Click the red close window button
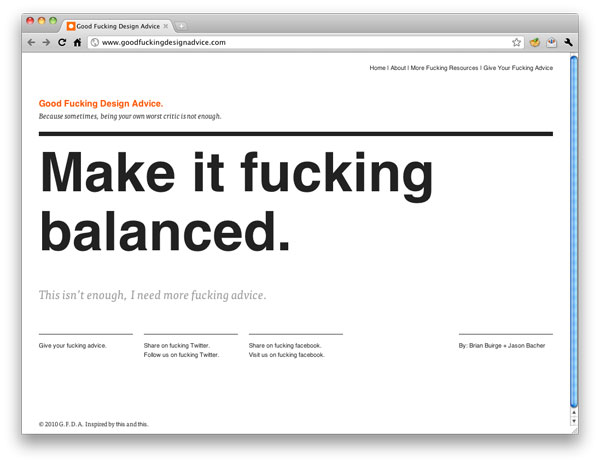The height and width of the screenshot is (464, 600). coord(30,21)
